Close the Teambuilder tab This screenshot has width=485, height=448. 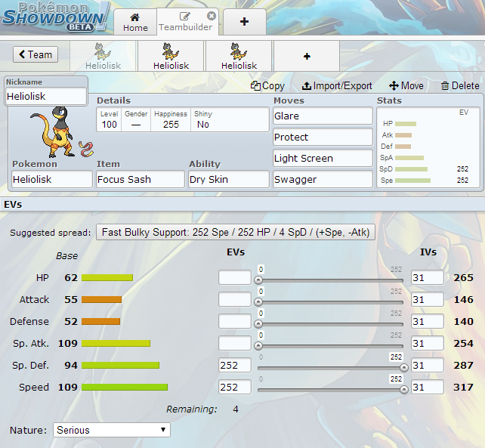[212, 15]
